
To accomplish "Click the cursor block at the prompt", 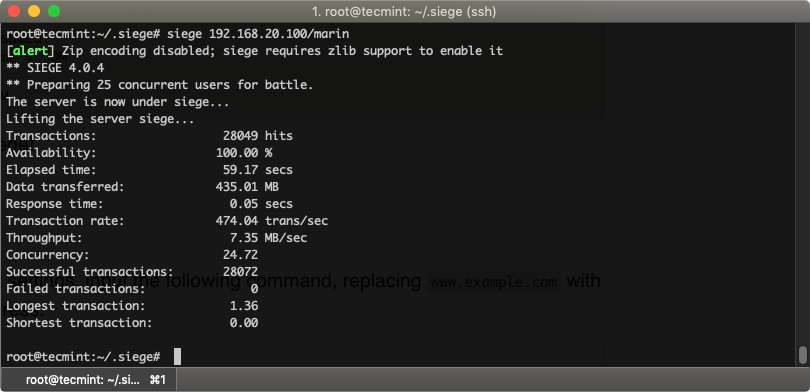I will 177,356.
